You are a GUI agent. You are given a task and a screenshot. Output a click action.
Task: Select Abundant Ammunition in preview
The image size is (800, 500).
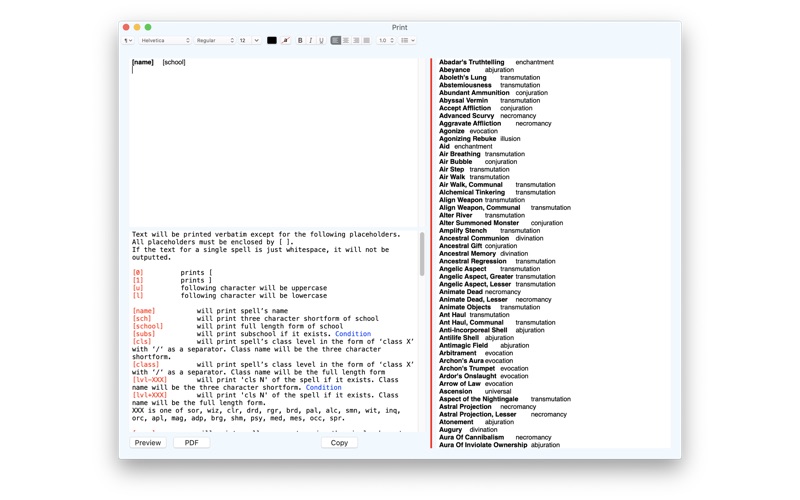pyautogui.click(x=474, y=93)
